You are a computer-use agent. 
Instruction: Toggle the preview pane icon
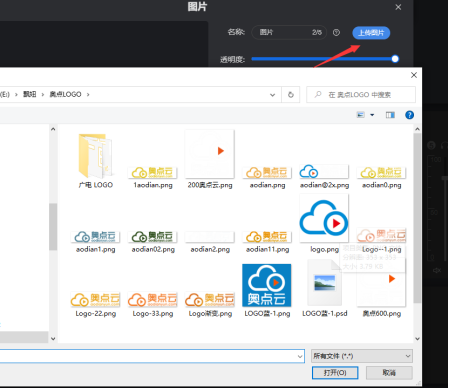tap(390, 115)
